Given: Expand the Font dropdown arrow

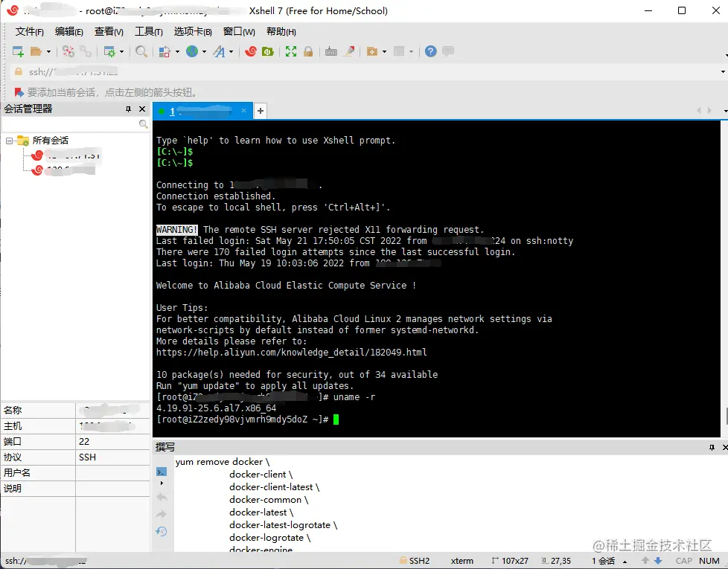Looking at the screenshot, I should click(231, 51).
